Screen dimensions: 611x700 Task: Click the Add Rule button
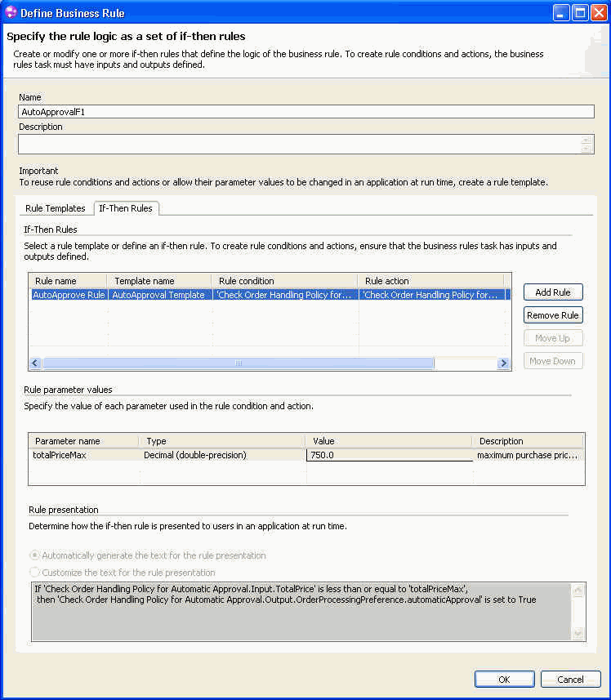[x=553, y=292]
